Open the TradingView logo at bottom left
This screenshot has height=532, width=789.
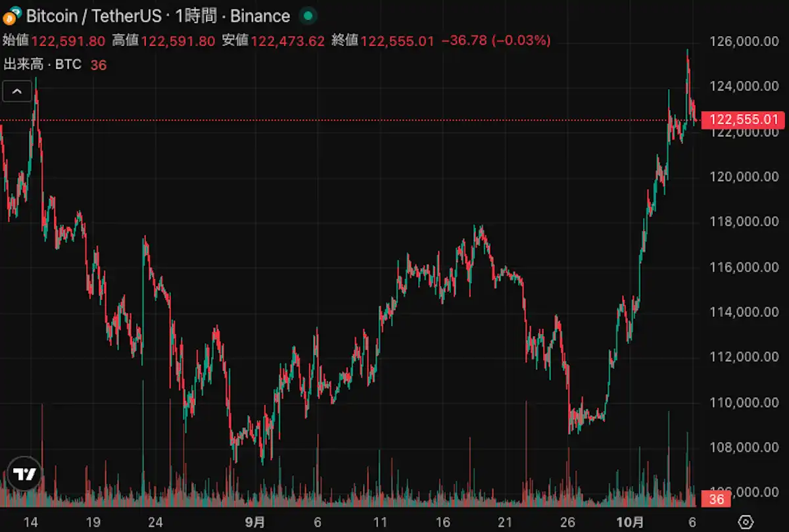click(24, 473)
